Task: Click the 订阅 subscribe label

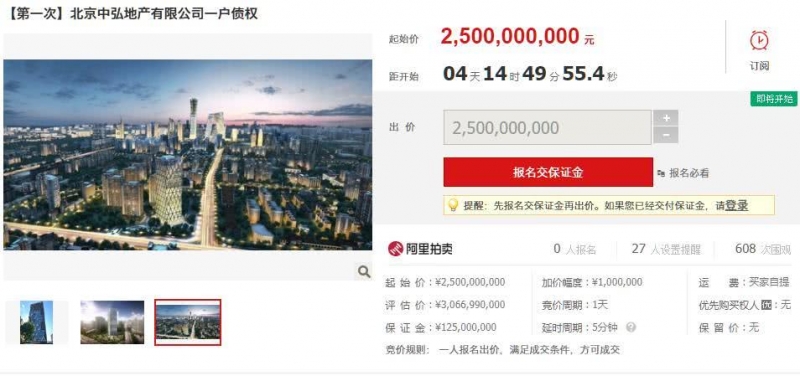Action: click(x=759, y=66)
